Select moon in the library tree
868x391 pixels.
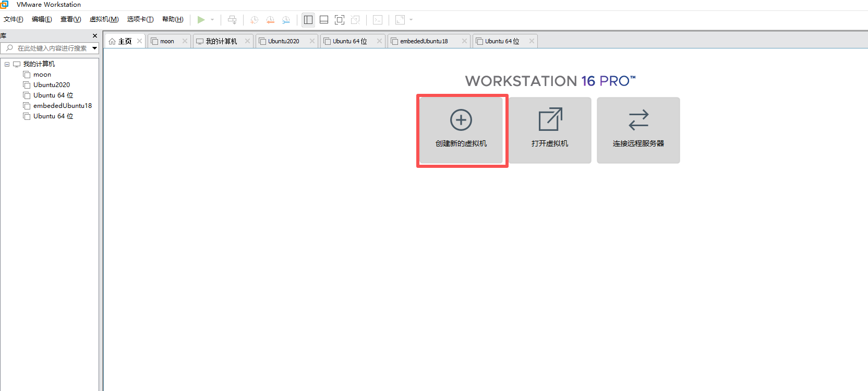tap(42, 75)
